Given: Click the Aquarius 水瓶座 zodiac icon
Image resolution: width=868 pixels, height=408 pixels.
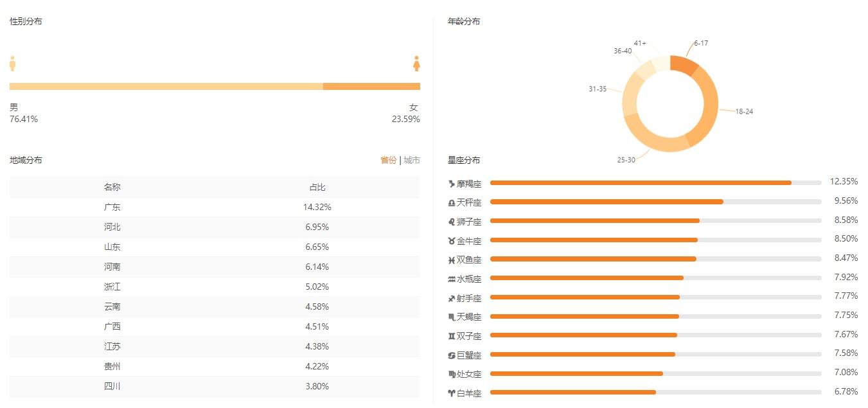Looking at the screenshot, I should coord(452,279).
